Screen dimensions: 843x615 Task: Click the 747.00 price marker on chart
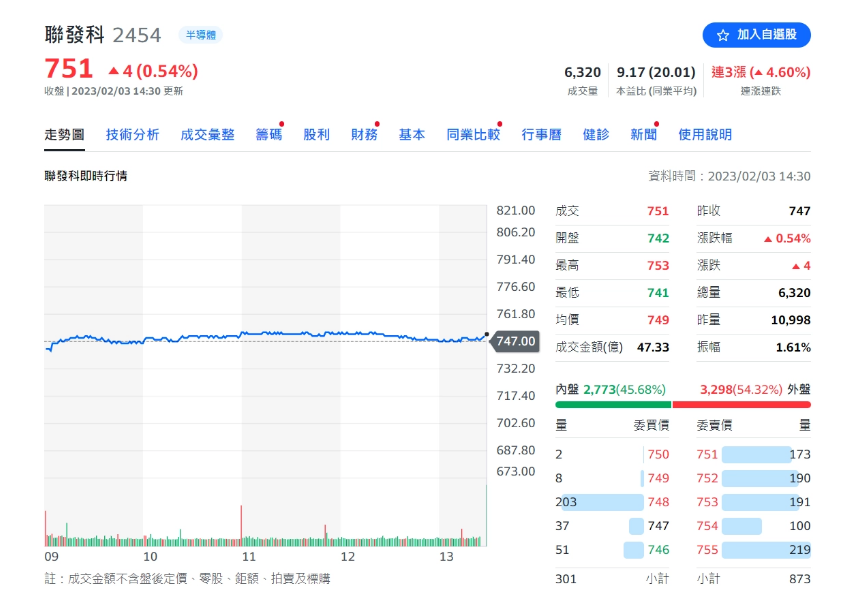tap(515, 341)
